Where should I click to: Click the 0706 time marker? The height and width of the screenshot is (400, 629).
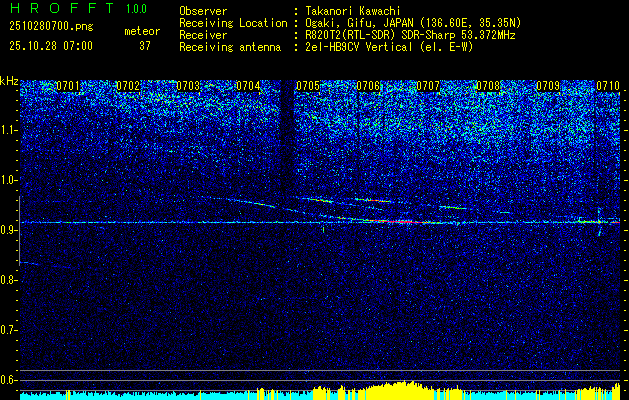tap(368, 86)
